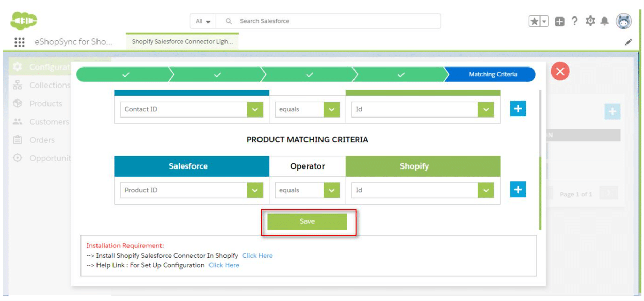Expand the favorites list dropdown arrow

click(544, 21)
